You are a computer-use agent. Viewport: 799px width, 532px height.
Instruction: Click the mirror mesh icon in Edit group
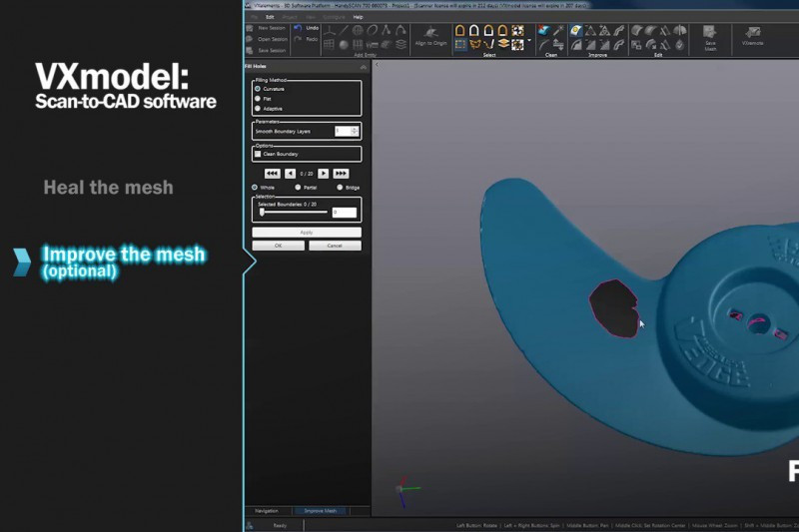coord(680,31)
